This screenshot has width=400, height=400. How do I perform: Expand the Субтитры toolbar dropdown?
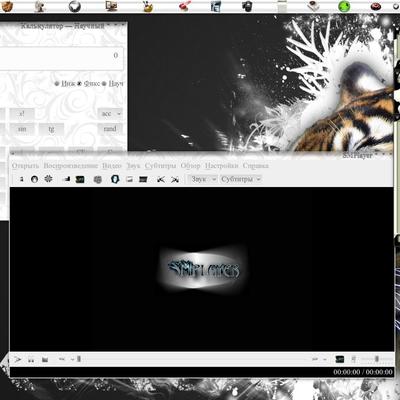point(241,179)
